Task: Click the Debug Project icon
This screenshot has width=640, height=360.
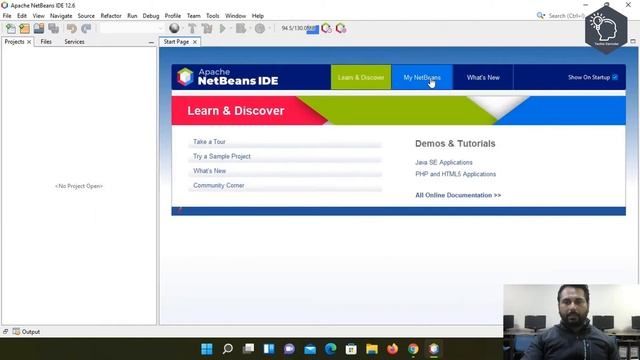Action: pyautogui.click(x=241, y=29)
